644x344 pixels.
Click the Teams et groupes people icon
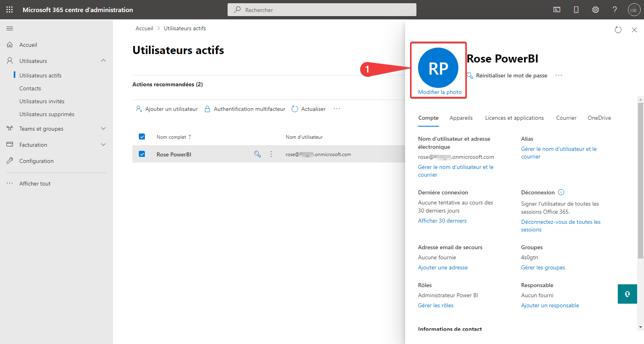[10, 128]
